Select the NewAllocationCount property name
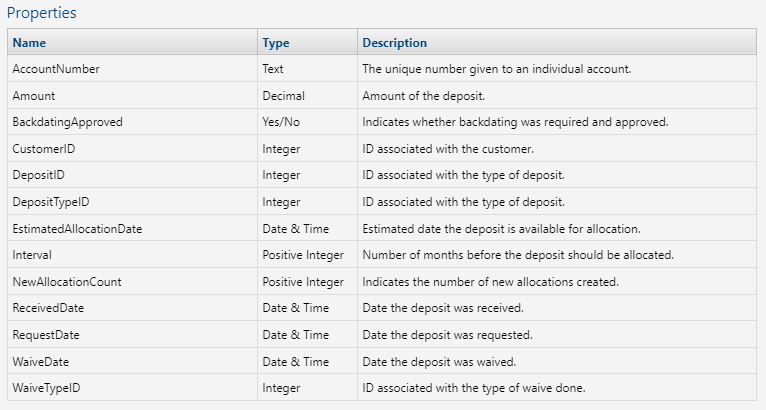Image resolution: width=766 pixels, height=410 pixels. click(x=67, y=282)
